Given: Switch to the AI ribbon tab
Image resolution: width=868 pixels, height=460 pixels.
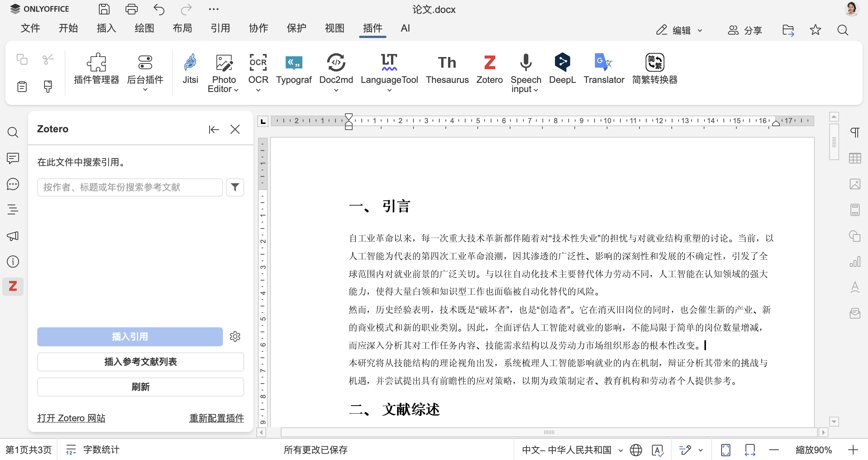Looking at the screenshot, I should tap(405, 28).
